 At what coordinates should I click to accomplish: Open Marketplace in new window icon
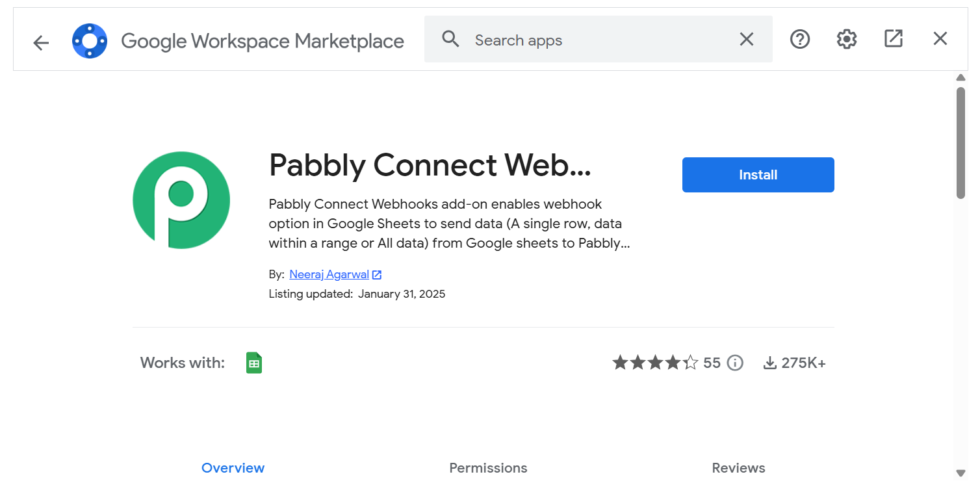point(894,39)
